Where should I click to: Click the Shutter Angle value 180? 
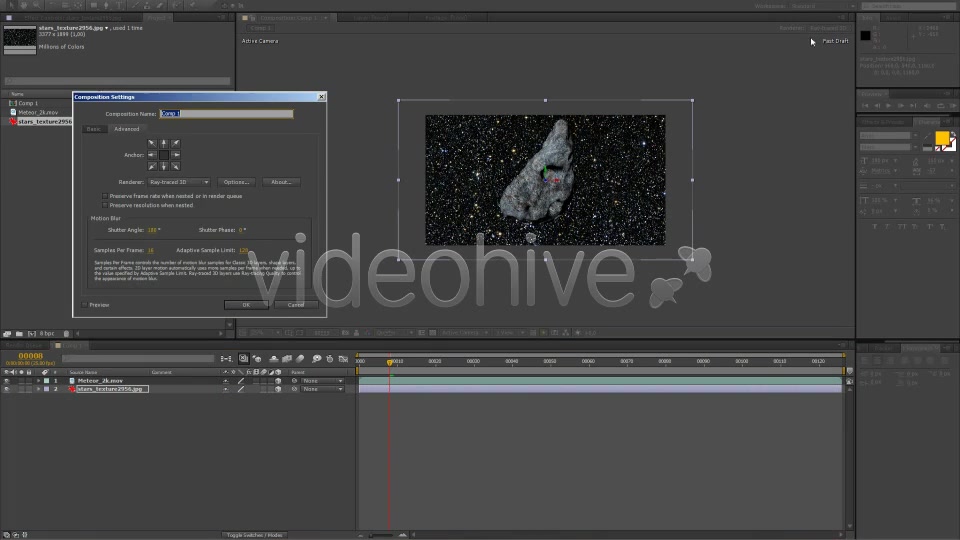(152, 230)
